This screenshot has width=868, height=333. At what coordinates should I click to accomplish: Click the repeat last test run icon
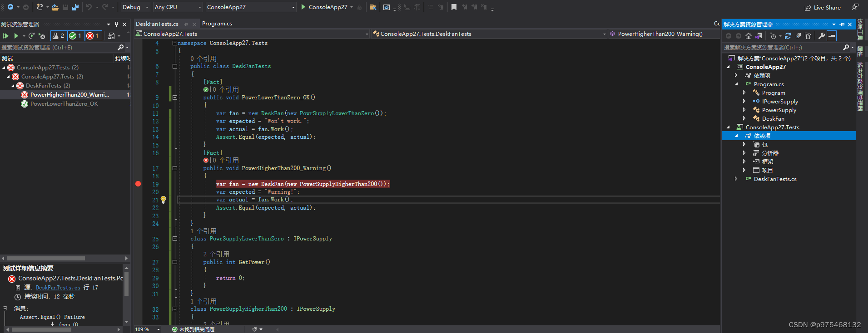pos(31,36)
